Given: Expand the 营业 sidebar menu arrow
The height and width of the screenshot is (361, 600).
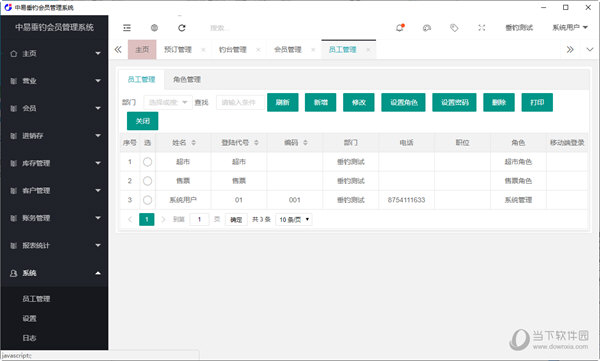Looking at the screenshot, I should [98, 81].
